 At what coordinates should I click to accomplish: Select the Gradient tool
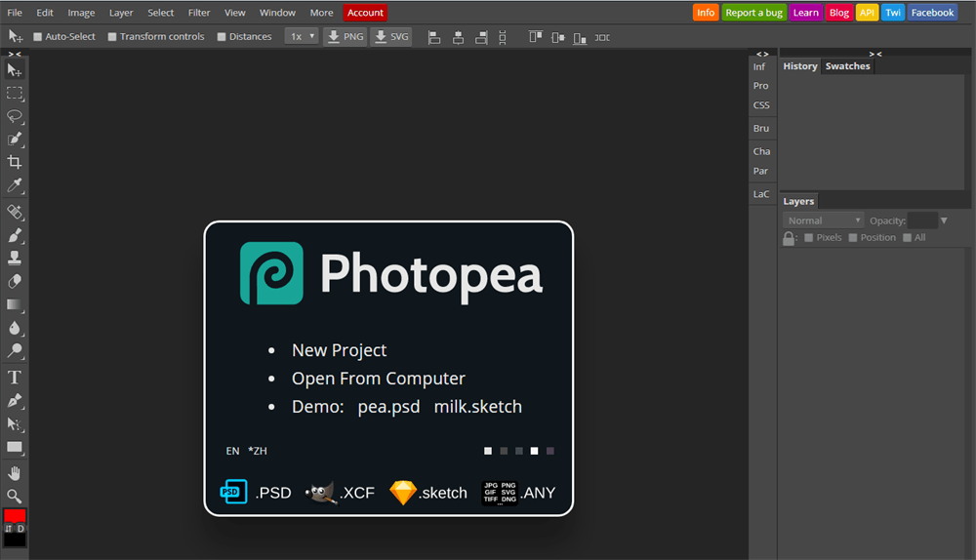[15, 305]
